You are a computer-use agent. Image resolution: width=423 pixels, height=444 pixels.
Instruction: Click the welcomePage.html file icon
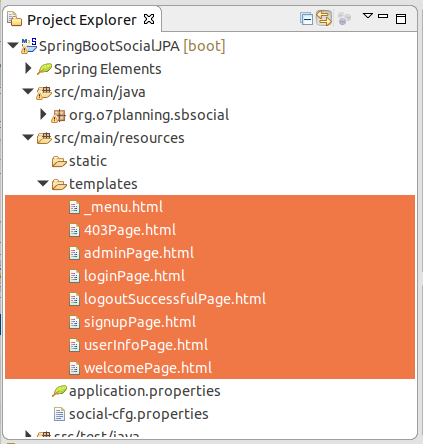pyautogui.click(x=74, y=368)
